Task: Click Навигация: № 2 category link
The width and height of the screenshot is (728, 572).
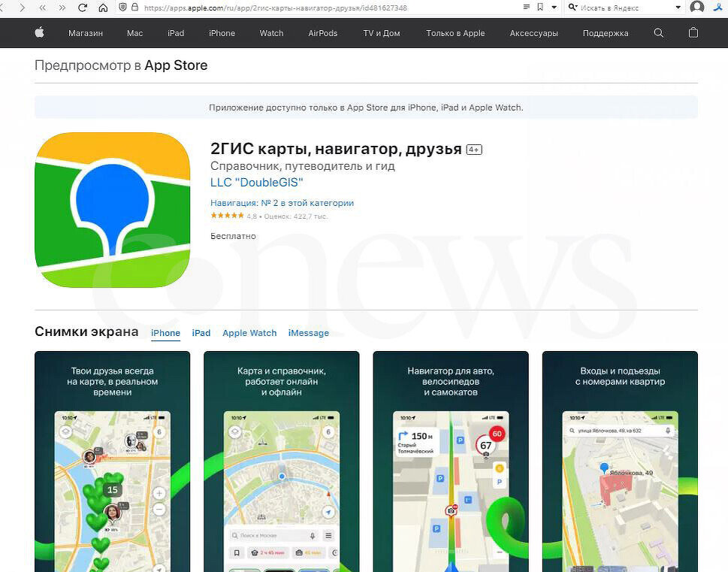Action: pyautogui.click(x=282, y=203)
